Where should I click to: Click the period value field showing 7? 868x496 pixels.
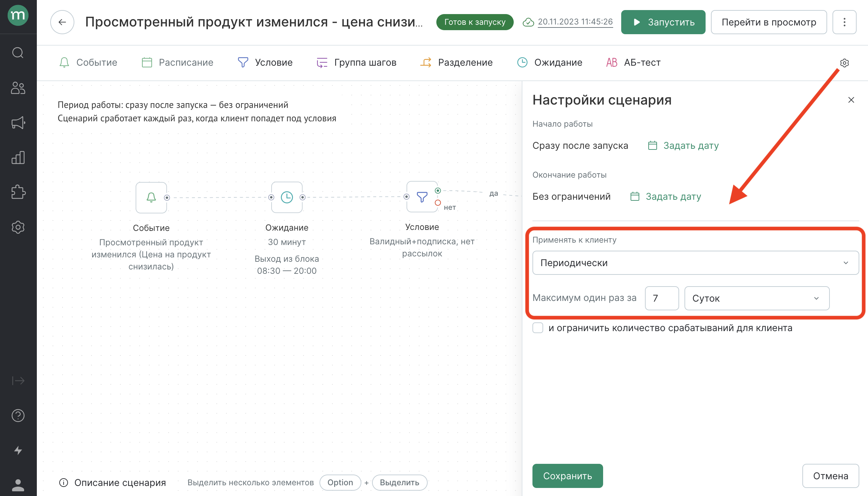pyautogui.click(x=662, y=298)
